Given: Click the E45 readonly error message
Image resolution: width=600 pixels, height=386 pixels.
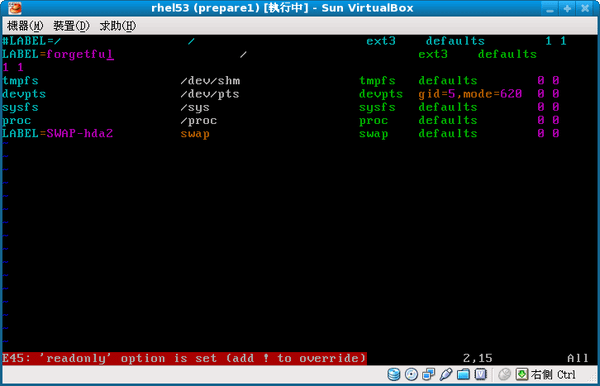Looking at the screenshot, I should (184, 358).
